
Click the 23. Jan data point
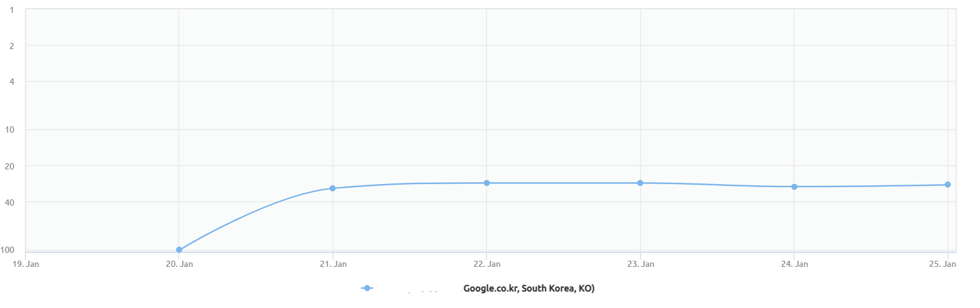pos(640,183)
